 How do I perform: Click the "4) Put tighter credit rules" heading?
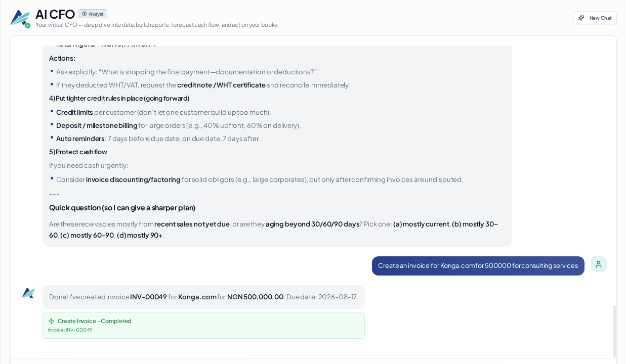tap(119, 98)
